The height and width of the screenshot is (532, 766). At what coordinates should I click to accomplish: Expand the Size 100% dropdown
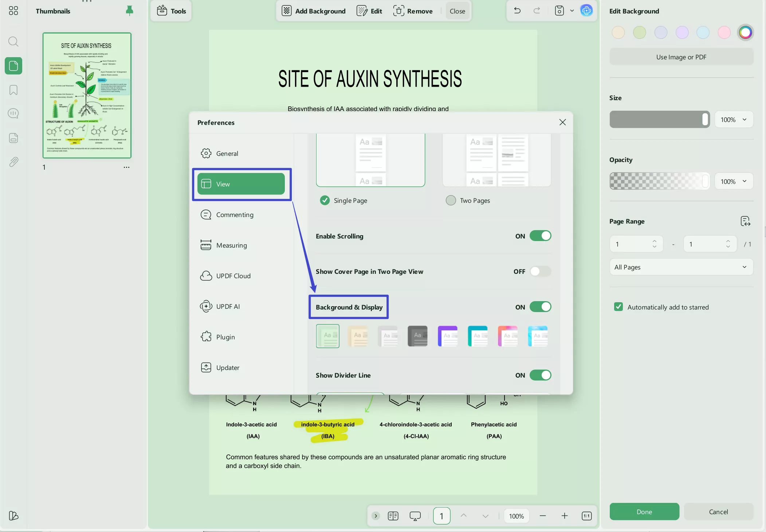pyautogui.click(x=734, y=119)
